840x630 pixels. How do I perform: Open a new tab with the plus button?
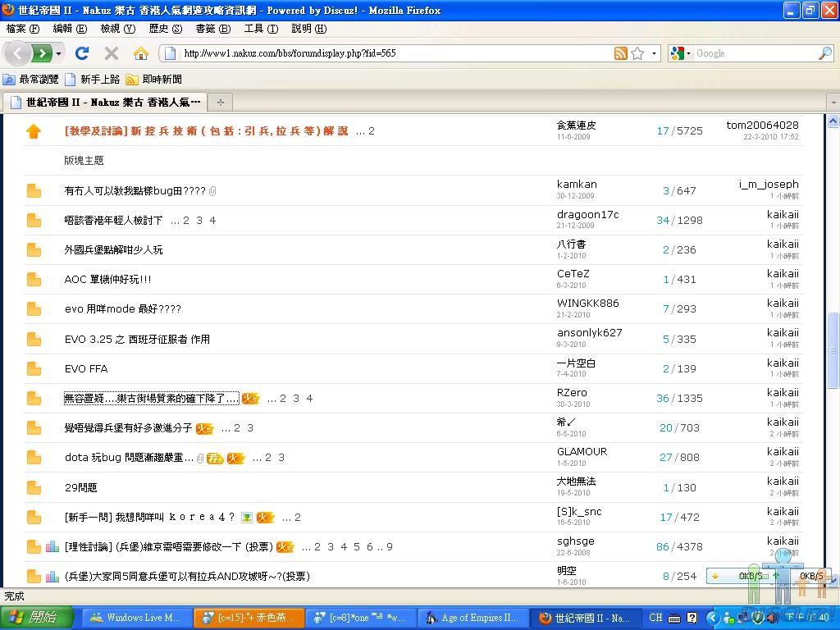click(x=220, y=103)
